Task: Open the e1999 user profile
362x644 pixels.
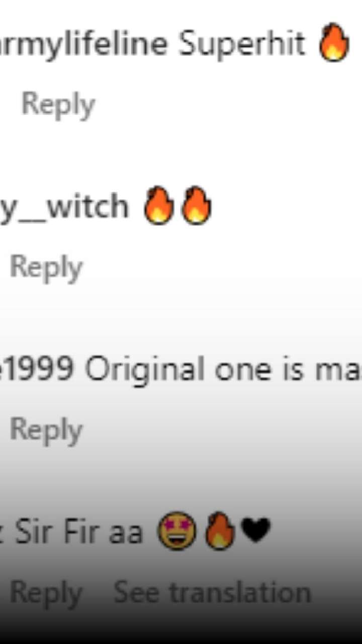Action: point(37,370)
